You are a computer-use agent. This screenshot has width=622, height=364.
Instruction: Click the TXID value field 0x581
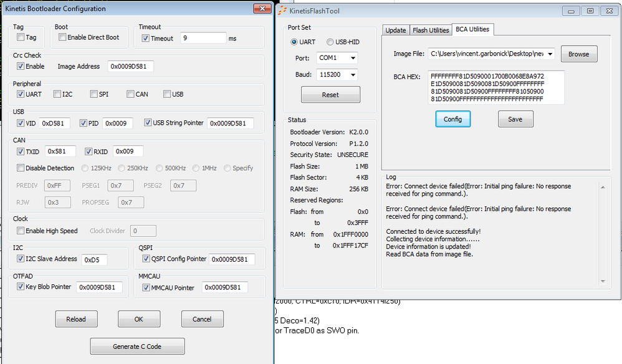point(60,151)
